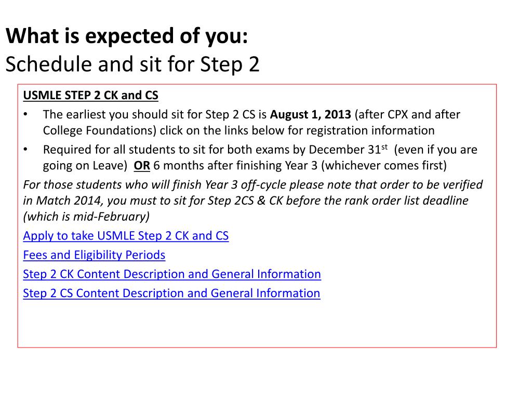Click the underlined bold 'OR' word

[142, 166]
